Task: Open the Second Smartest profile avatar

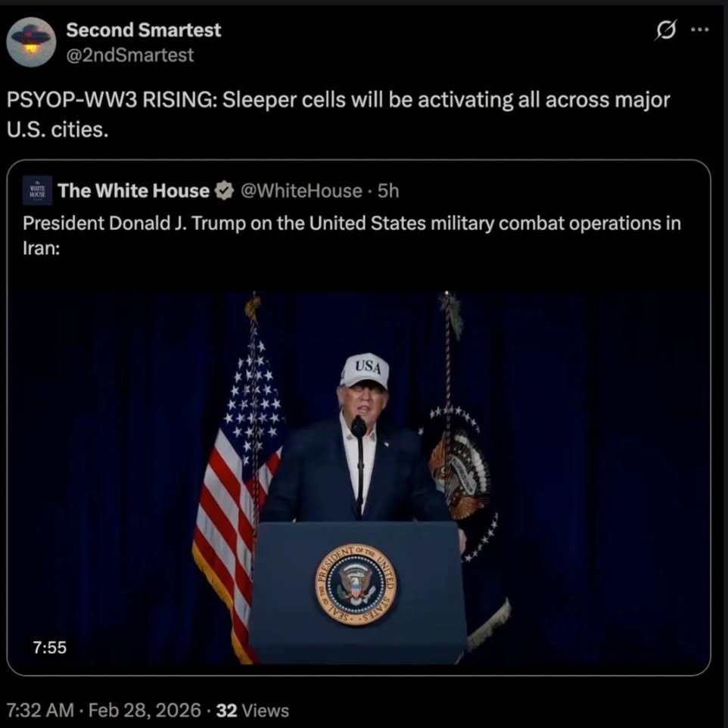Action: pos(31,42)
